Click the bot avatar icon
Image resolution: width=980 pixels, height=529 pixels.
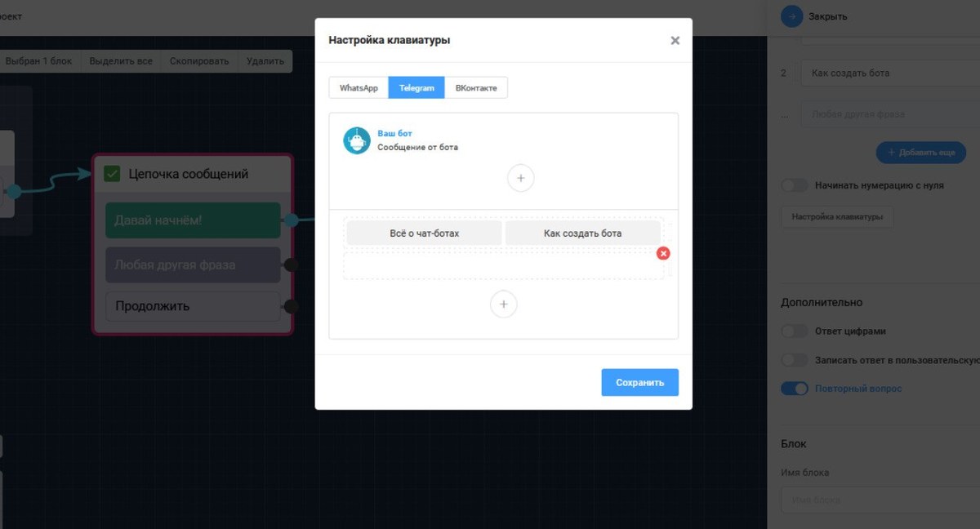(357, 140)
